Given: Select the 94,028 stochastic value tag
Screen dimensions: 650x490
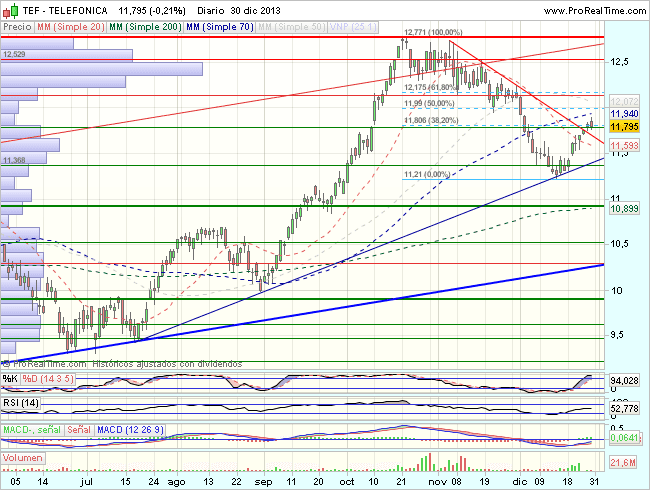Looking at the screenshot, I should [x=625, y=380].
